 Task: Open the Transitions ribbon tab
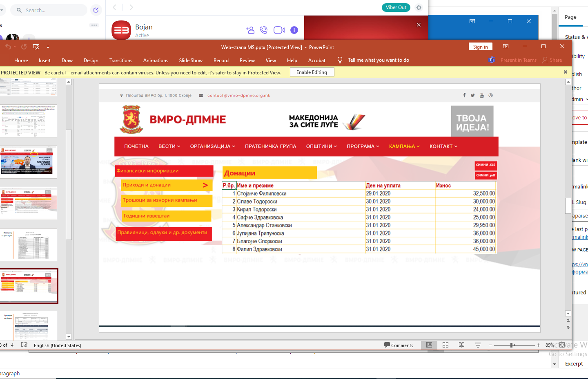pyautogui.click(x=121, y=61)
